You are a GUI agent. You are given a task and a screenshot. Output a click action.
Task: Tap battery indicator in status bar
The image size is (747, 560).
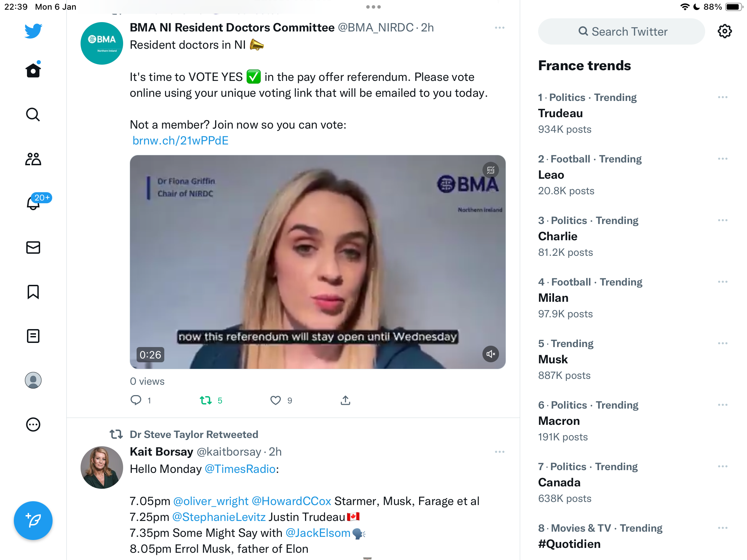tap(734, 7)
